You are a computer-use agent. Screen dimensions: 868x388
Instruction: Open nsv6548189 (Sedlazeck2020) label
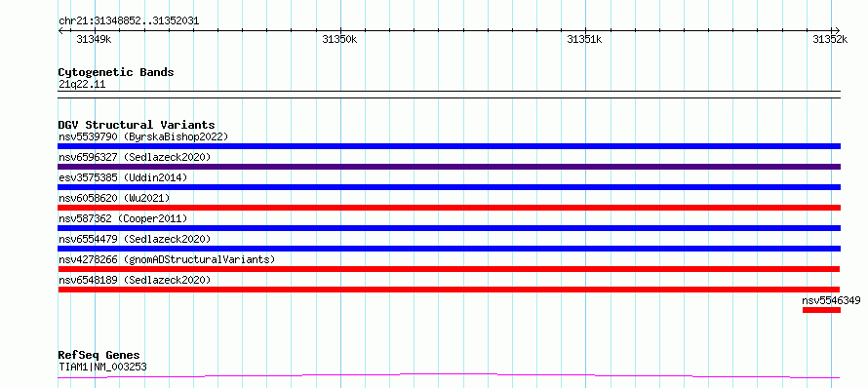(135, 280)
